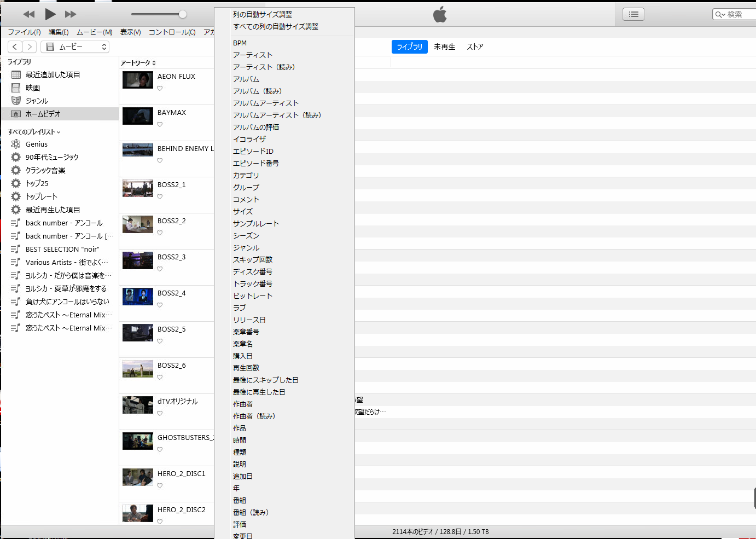The width and height of the screenshot is (756, 539).
Task: Select ホームビデオ in the library sidebar
Action: 43,114
